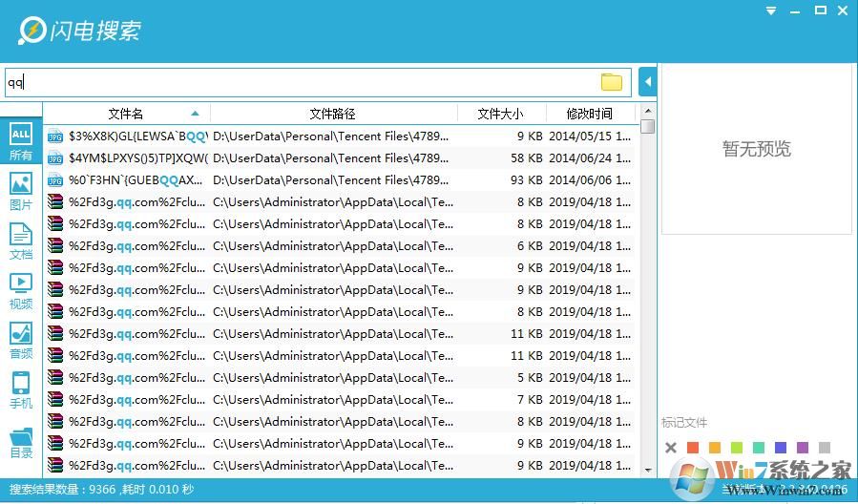Filter results by 图片 (images)

[21, 192]
